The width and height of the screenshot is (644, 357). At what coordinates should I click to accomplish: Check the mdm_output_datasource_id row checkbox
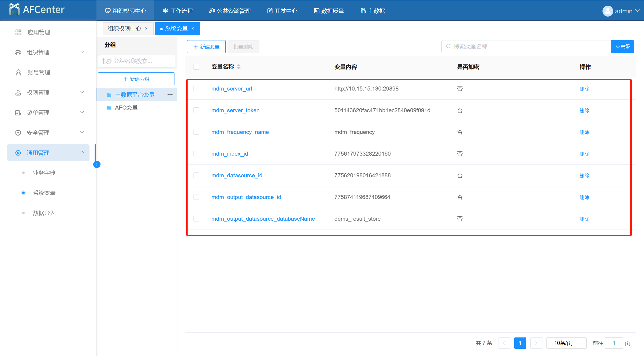pos(196,197)
